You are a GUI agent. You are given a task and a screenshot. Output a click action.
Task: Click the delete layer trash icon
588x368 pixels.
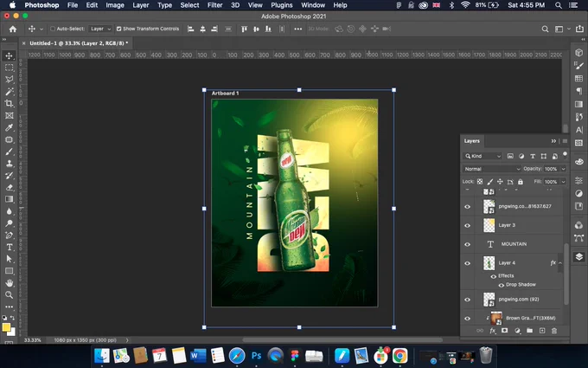(x=554, y=331)
